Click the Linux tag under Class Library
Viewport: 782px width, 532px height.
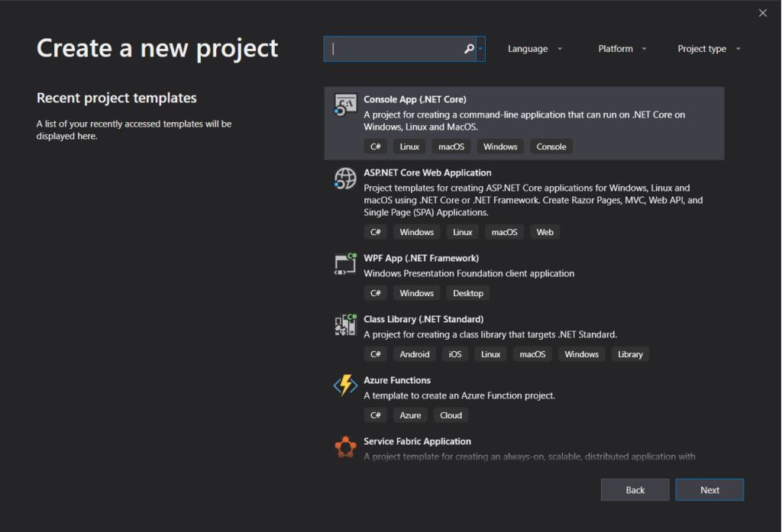490,354
